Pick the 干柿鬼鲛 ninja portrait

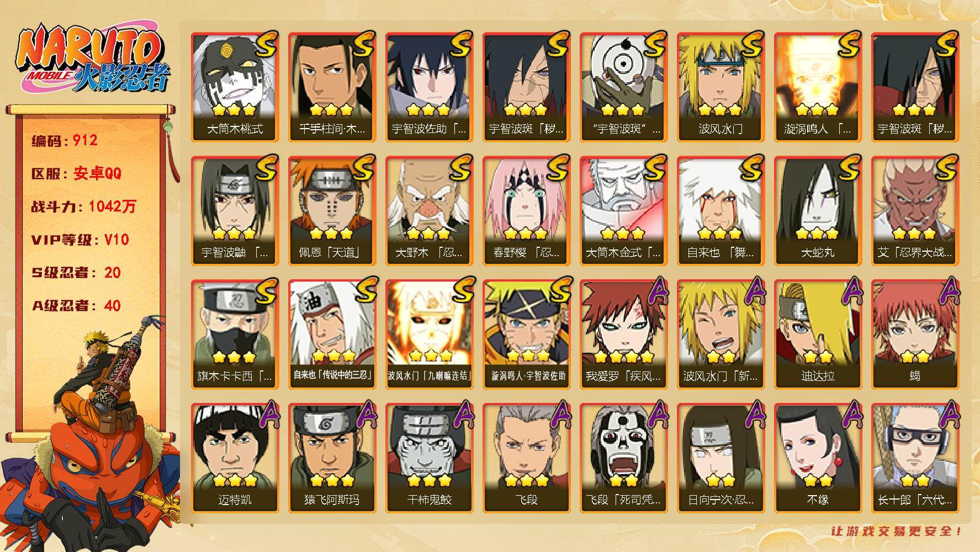pyautogui.click(x=429, y=458)
